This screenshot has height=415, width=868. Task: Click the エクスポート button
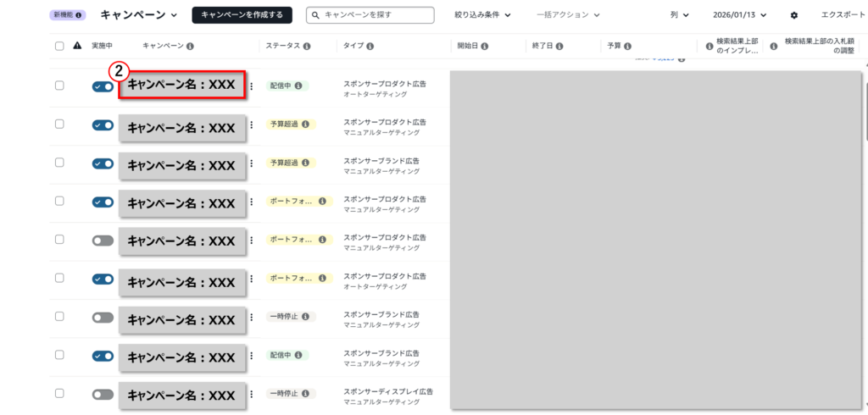pos(843,15)
